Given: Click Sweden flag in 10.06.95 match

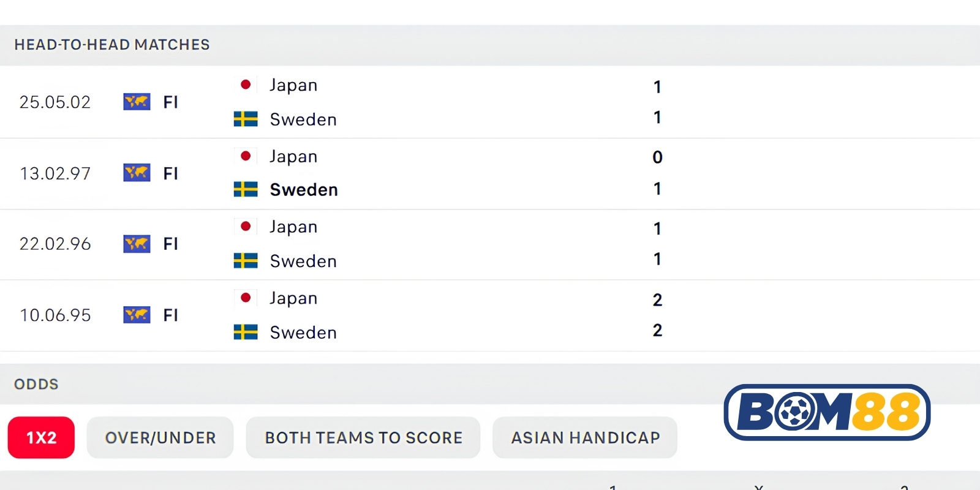Looking at the screenshot, I should tap(246, 332).
